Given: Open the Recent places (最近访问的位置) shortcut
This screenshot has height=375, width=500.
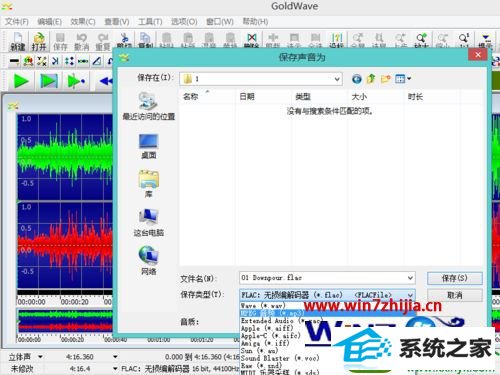Looking at the screenshot, I should click(148, 106).
